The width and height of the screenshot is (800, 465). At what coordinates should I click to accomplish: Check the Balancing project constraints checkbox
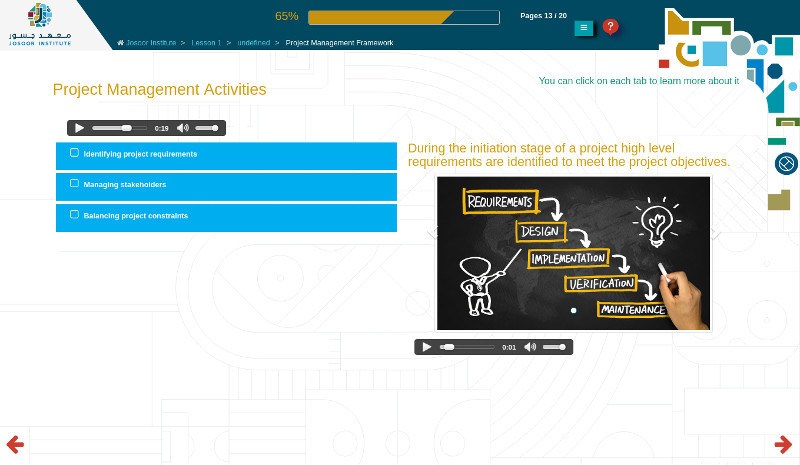pos(74,214)
